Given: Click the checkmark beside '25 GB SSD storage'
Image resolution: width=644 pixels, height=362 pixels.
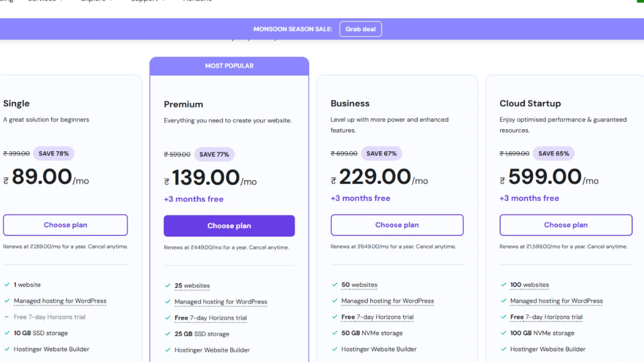Looking at the screenshot, I should pos(167,334).
